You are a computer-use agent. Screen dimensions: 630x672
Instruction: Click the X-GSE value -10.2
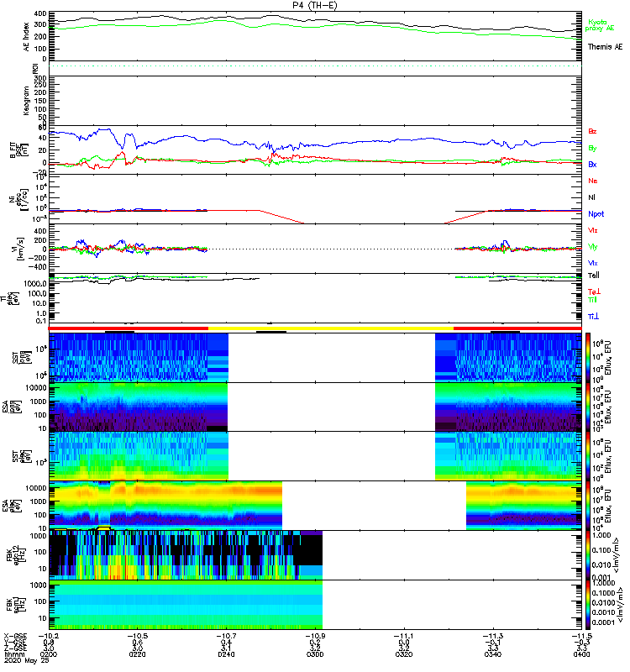[49, 636]
